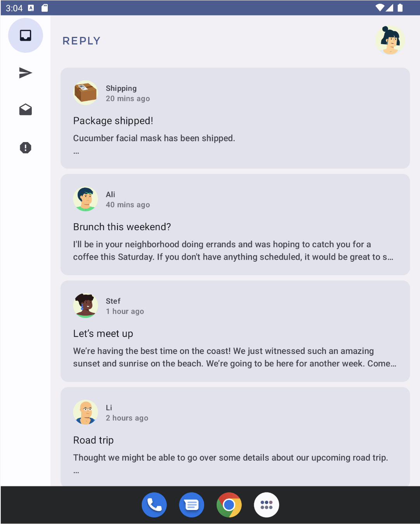
Task: Tap the battery icon in status bar
Action: coord(400,8)
